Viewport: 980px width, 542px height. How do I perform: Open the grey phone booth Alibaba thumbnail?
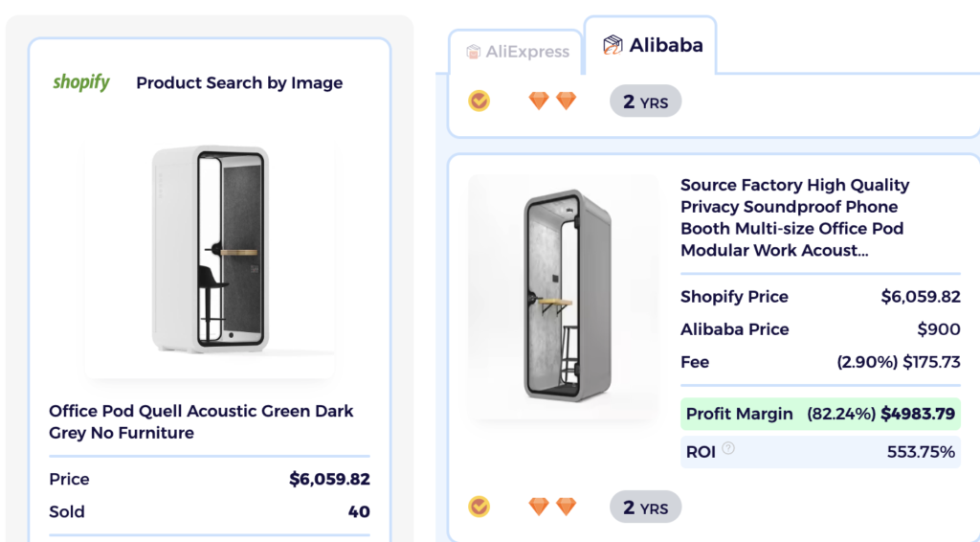click(564, 297)
